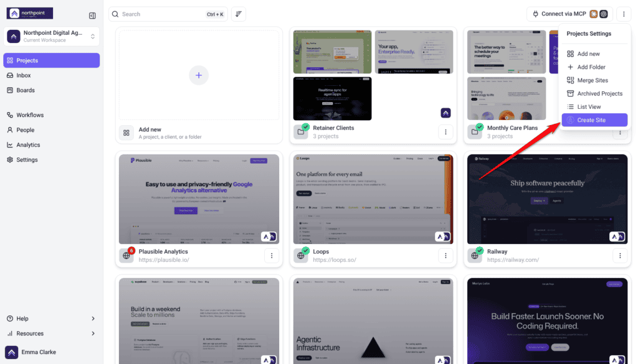Click the globe icon beside Loops

301,256
